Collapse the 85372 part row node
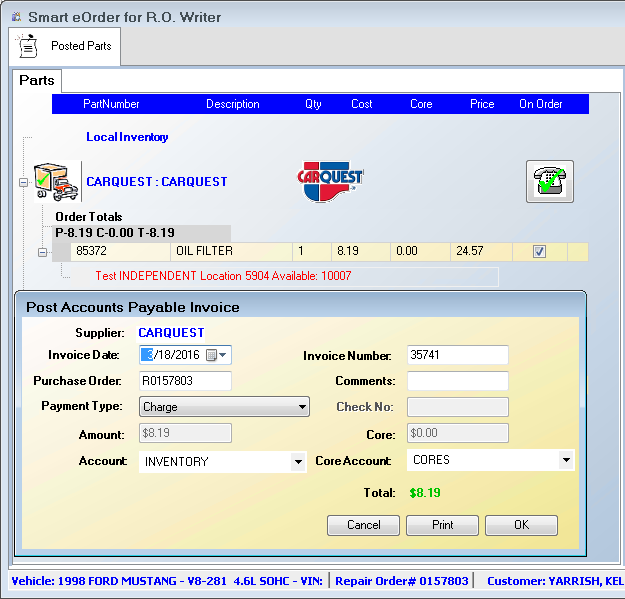The height and width of the screenshot is (599, 625). [x=43, y=252]
